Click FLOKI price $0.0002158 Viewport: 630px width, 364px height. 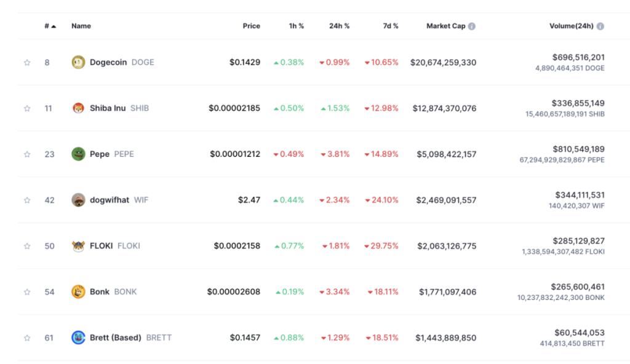[237, 246]
